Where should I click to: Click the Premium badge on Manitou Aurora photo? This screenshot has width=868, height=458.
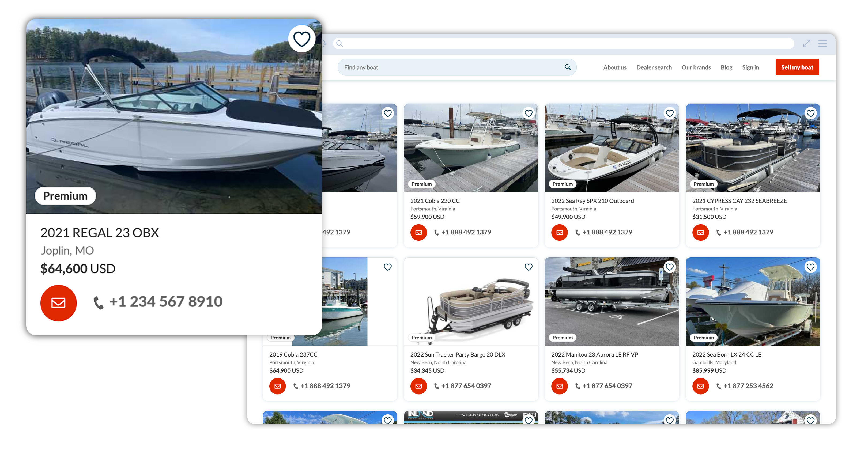(563, 338)
